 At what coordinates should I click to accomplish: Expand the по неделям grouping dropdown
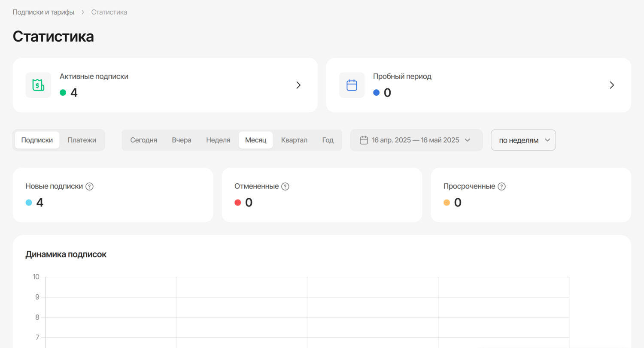(x=523, y=140)
